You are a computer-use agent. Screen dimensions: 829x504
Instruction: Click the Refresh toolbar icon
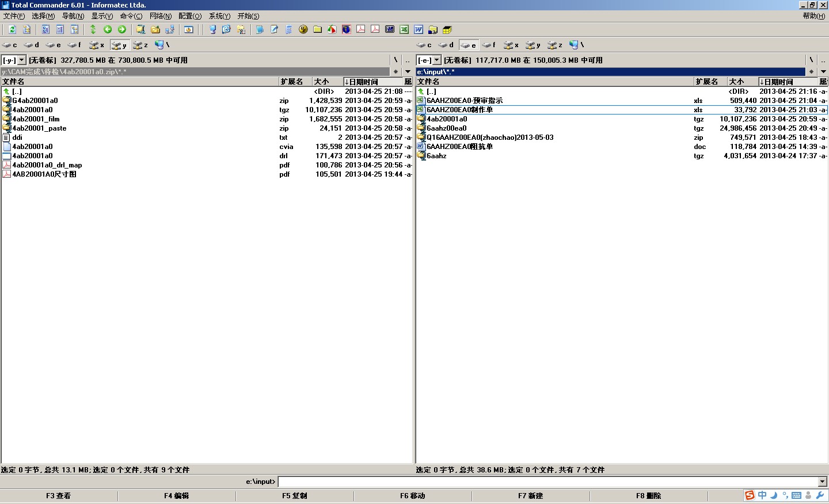(x=12, y=29)
